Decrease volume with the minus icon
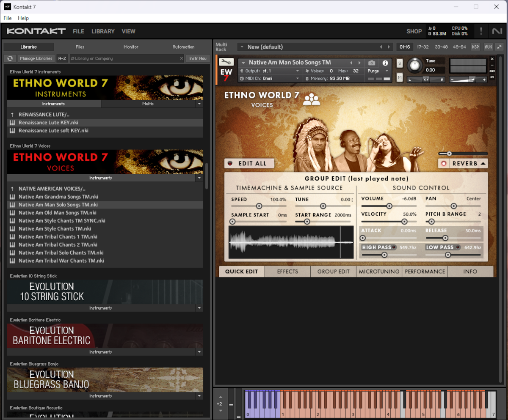The height and width of the screenshot is (420, 508). pyautogui.click(x=453, y=80)
